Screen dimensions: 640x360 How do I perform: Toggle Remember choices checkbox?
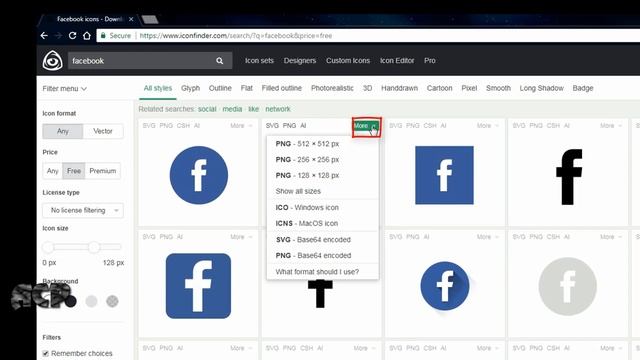46,353
